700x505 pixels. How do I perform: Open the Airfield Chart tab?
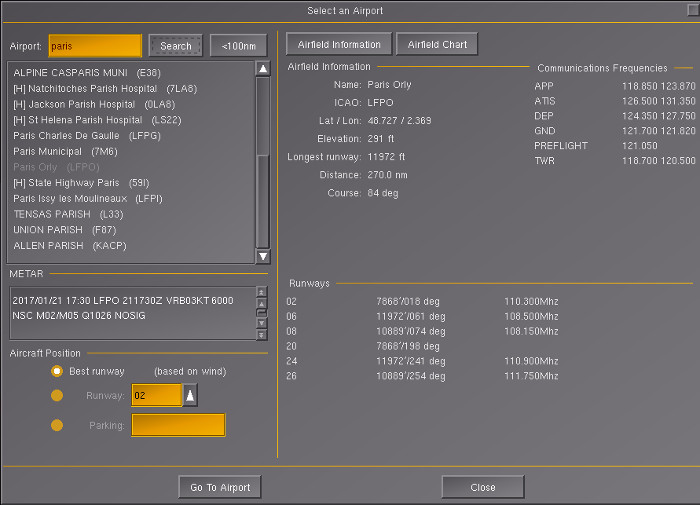point(437,45)
